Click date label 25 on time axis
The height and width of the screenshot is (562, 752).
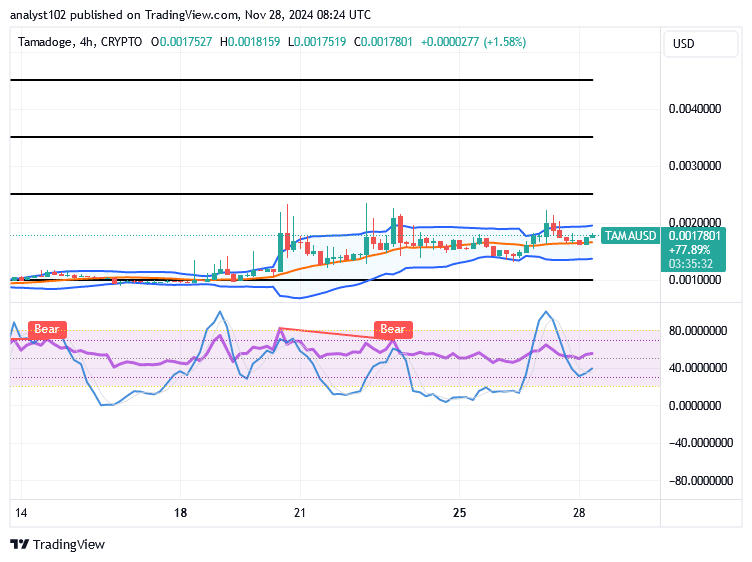coord(459,513)
